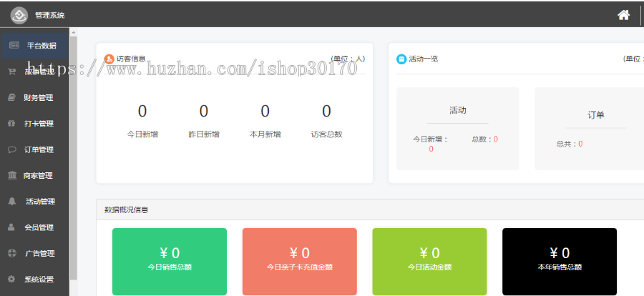Image resolution: width=644 pixels, height=296 pixels.
Task: Click the home icon in top bar
Action: click(623, 15)
